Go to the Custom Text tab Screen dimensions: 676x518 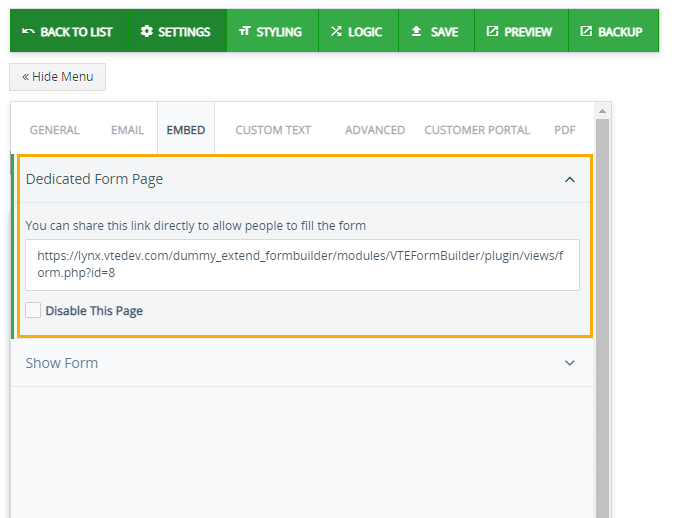click(273, 130)
